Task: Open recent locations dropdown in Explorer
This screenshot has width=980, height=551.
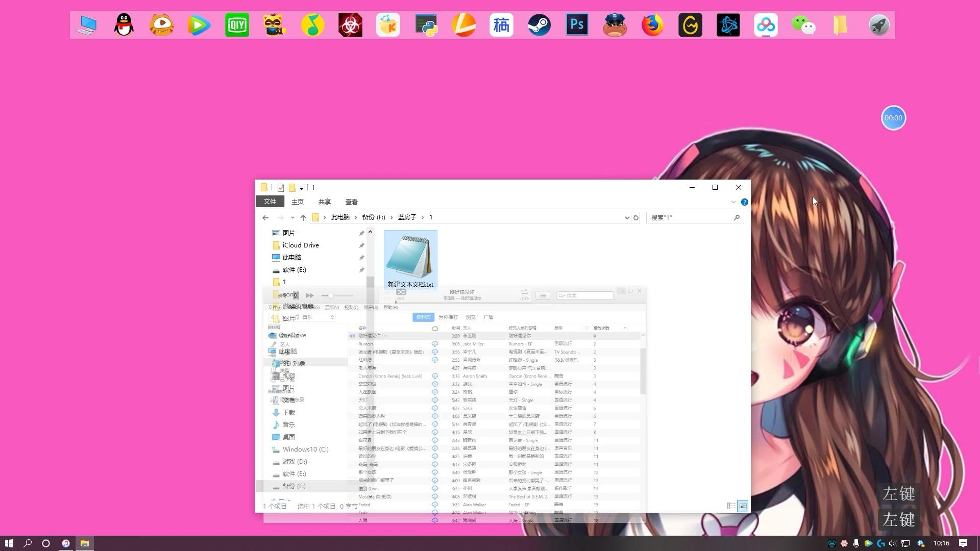Action: 292,217
